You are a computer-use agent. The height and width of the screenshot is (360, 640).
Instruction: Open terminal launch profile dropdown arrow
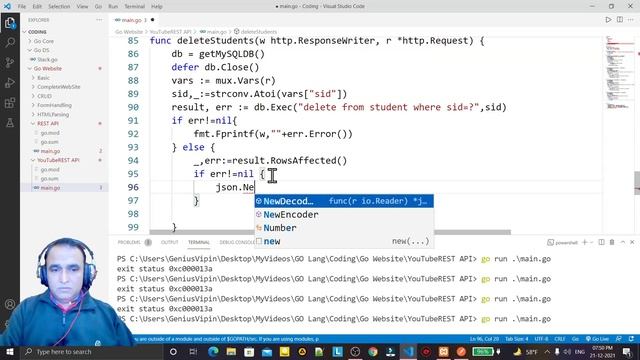click(591, 242)
